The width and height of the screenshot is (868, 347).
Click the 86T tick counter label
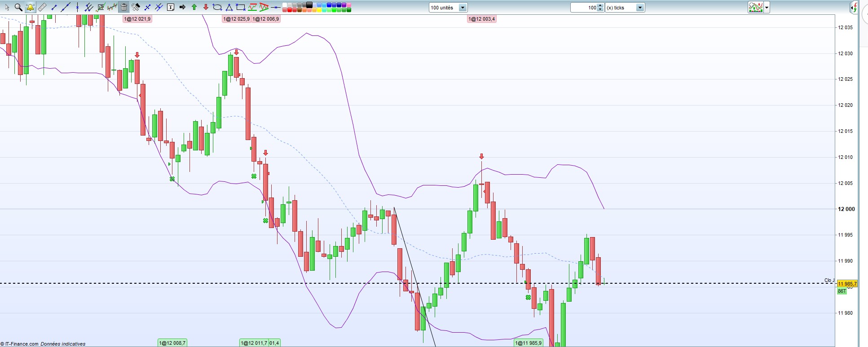(842, 291)
